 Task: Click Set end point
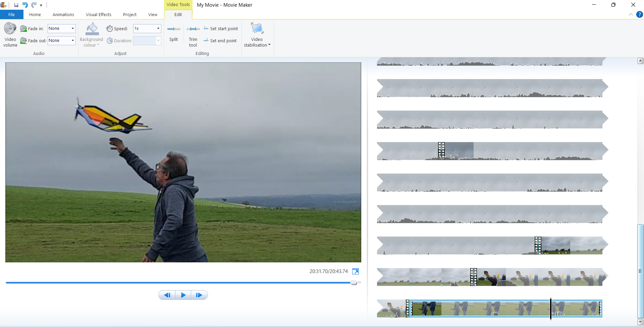(220, 41)
